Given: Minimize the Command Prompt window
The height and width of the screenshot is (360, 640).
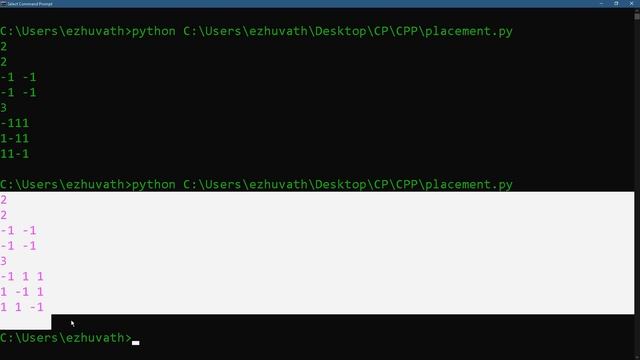Looking at the screenshot, I should [x=601, y=4].
